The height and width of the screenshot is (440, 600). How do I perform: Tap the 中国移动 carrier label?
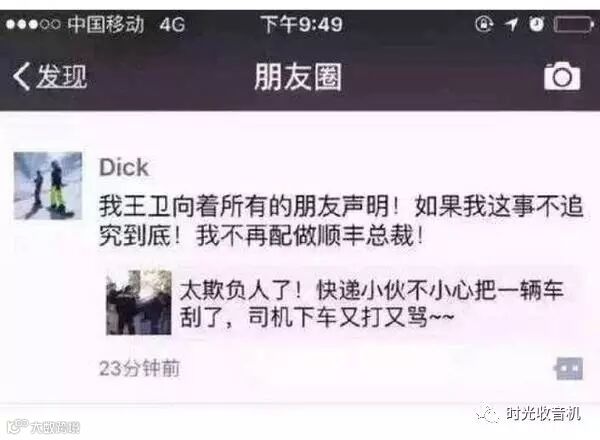(106, 24)
